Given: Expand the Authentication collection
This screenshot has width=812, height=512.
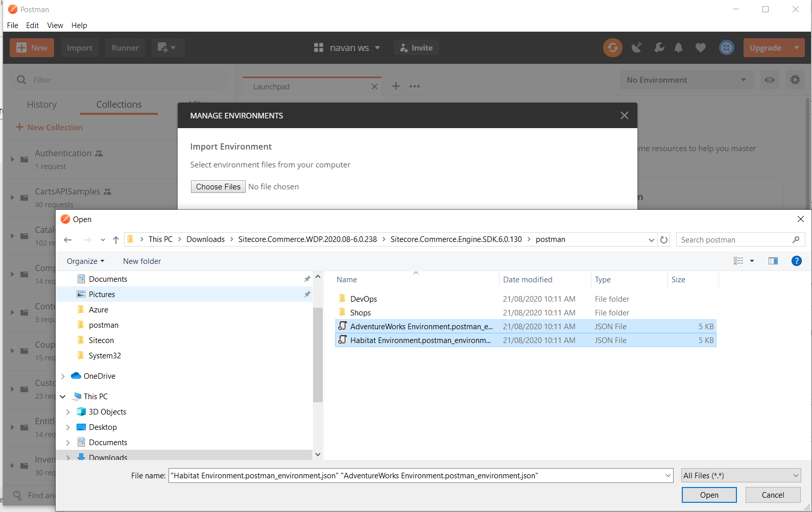Looking at the screenshot, I should pos(12,159).
